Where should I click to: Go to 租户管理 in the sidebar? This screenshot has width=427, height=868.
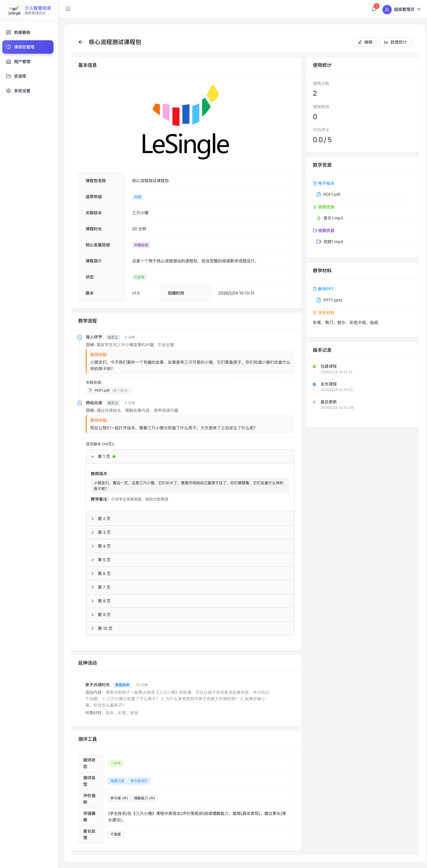pyautogui.click(x=22, y=62)
